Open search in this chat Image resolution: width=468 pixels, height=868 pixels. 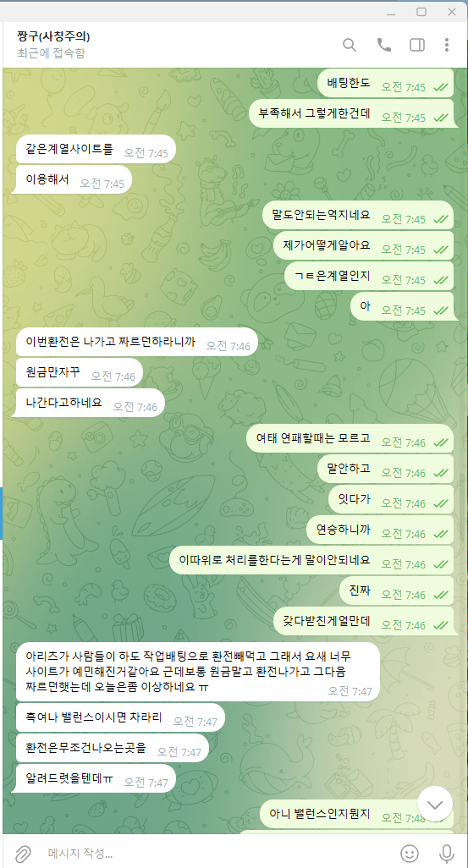click(x=350, y=45)
